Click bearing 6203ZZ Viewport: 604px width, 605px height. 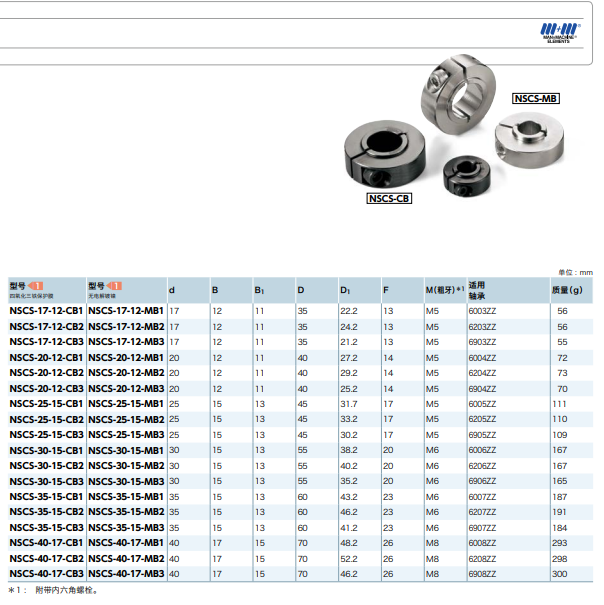tap(482, 327)
